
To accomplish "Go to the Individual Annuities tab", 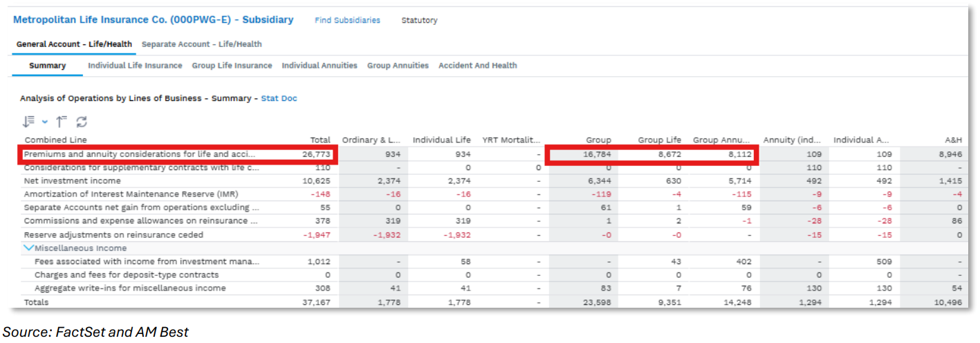I will click(x=320, y=66).
